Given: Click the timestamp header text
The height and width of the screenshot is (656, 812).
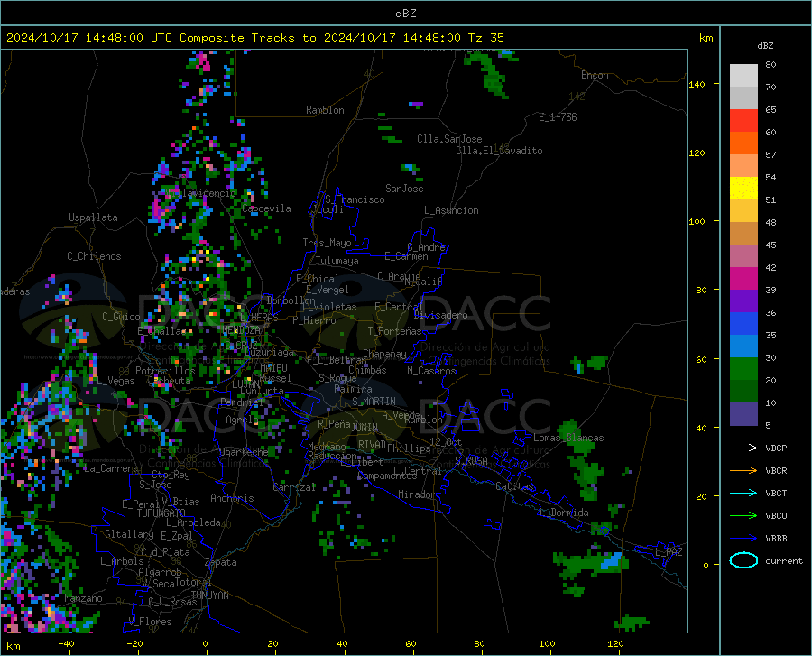Looking at the screenshot, I should click(255, 38).
